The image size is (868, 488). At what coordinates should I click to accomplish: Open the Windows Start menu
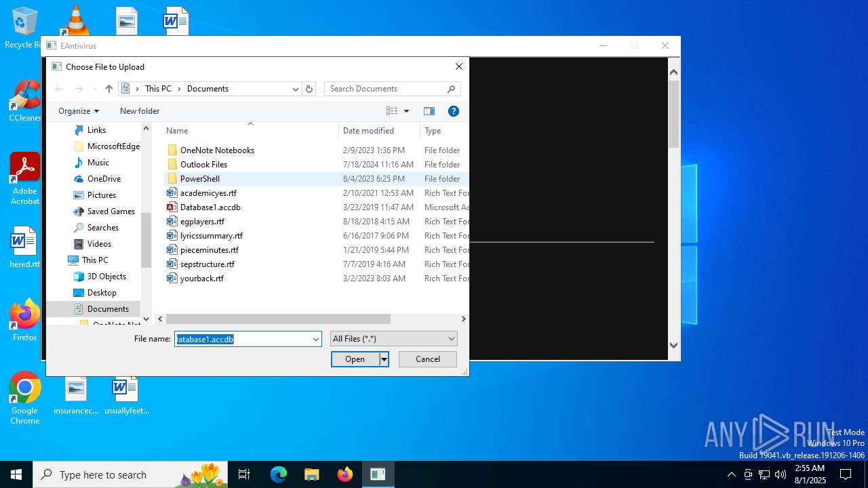coord(16,474)
